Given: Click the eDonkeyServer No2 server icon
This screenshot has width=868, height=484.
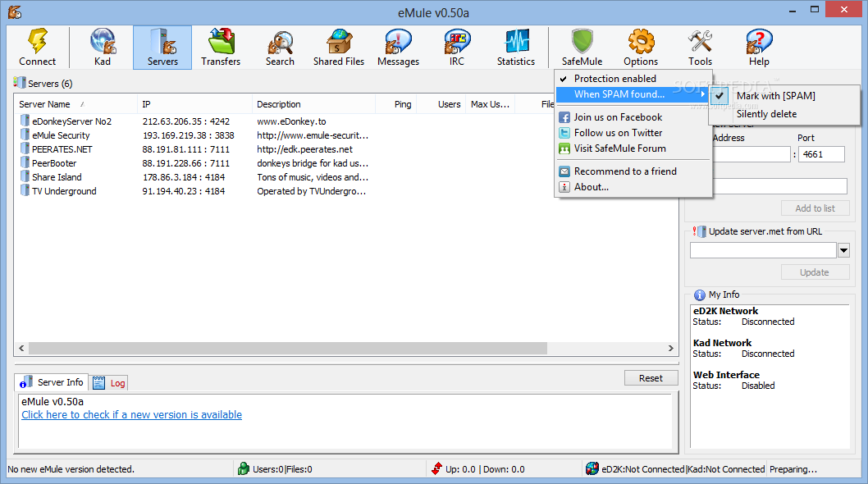Looking at the screenshot, I should click(x=25, y=120).
